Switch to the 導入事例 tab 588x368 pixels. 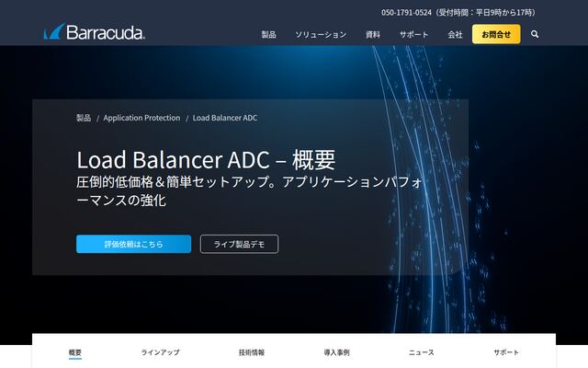click(x=336, y=352)
